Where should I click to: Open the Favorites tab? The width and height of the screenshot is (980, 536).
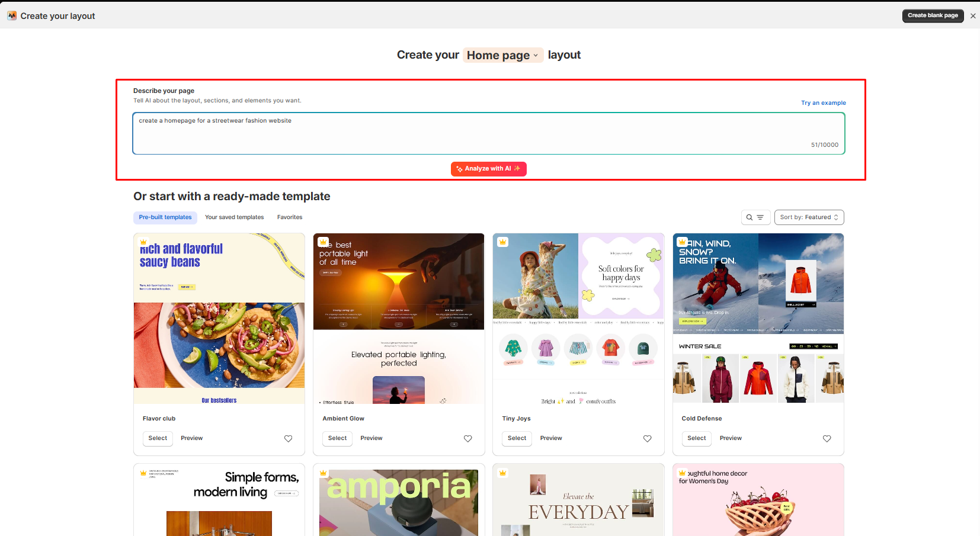[x=290, y=217]
